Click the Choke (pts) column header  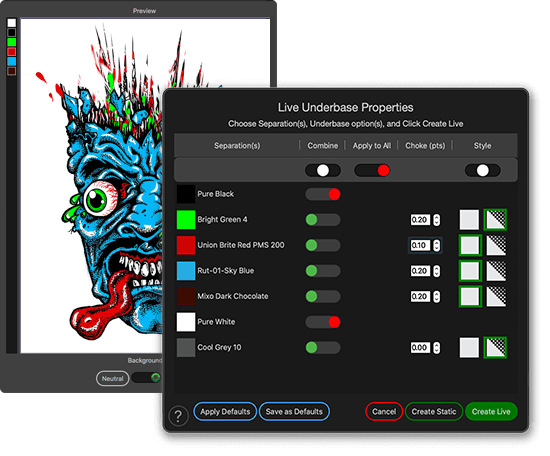pos(425,146)
